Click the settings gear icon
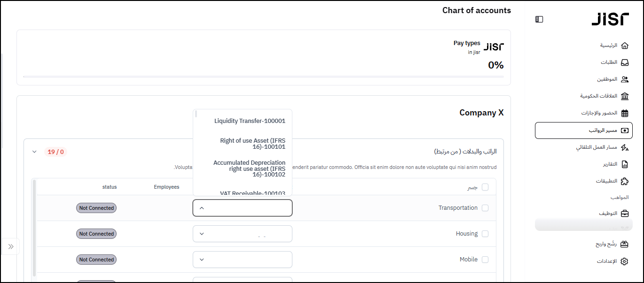 pyautogui.click(x=624, y=261)
